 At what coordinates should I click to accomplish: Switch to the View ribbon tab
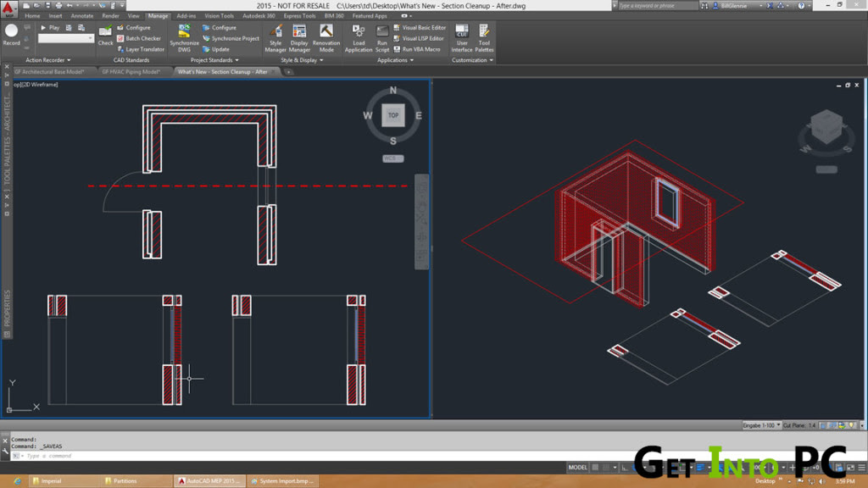(133, 16)
